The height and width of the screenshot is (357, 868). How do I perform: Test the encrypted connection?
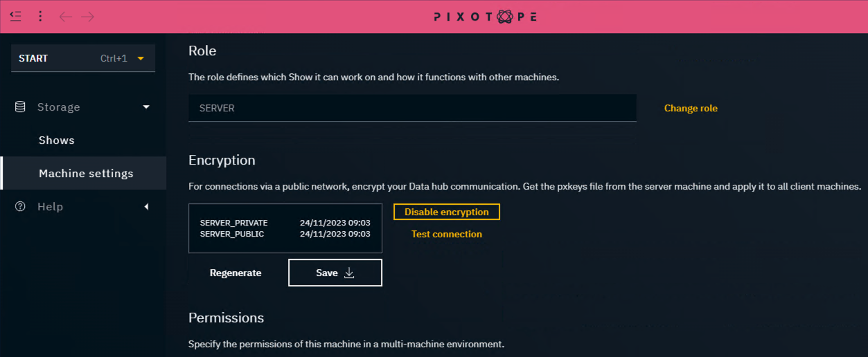click(x=447, y=235)
